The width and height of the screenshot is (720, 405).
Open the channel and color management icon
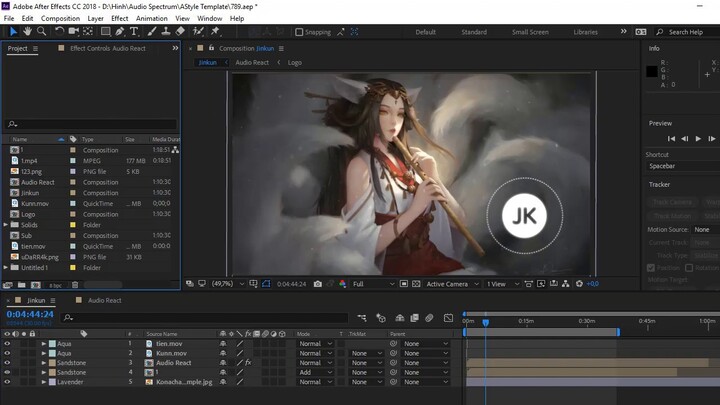click(343, 284)
